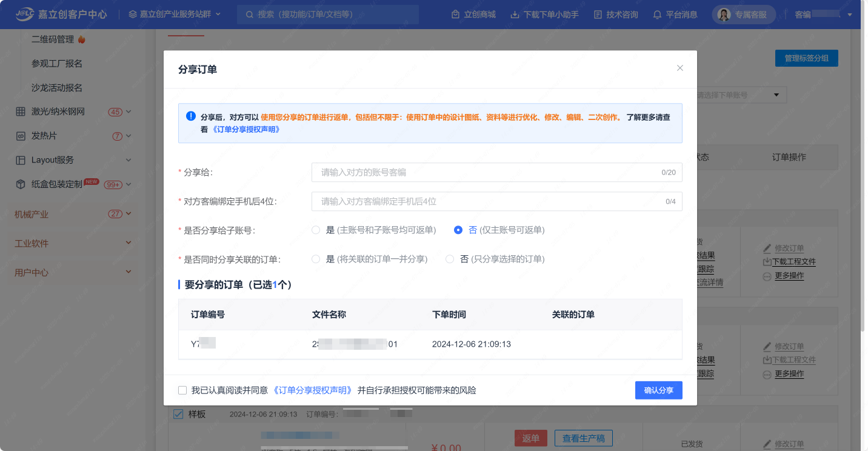Select 是 for sharing to sub-accounts

(316, 230)
